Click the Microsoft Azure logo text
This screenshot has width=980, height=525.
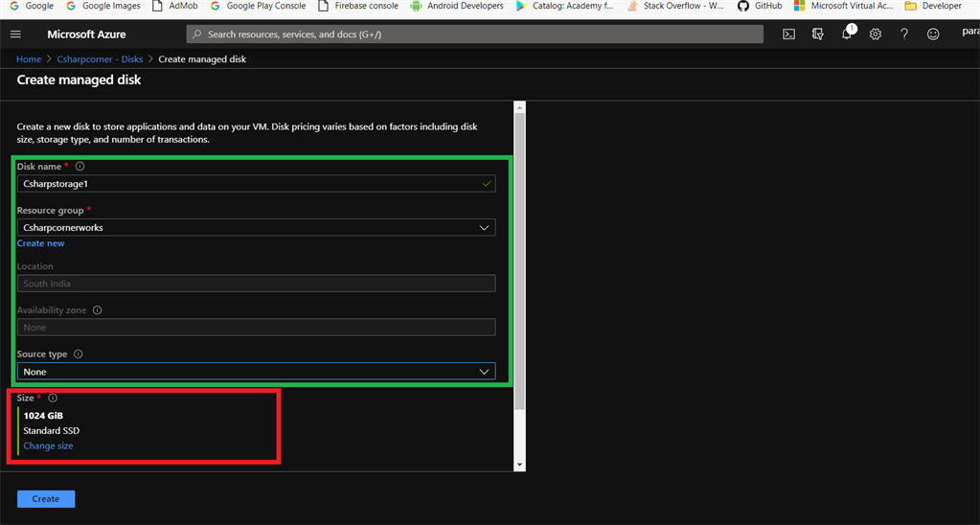[86, 34]
